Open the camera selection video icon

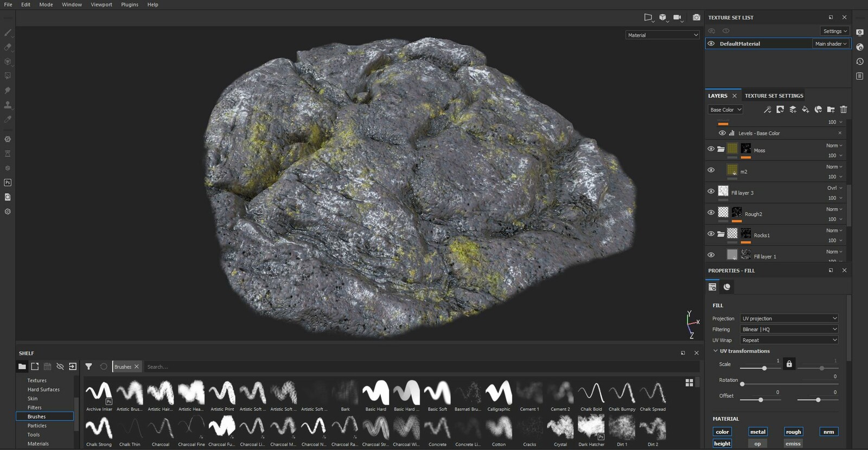pos(678,17)
